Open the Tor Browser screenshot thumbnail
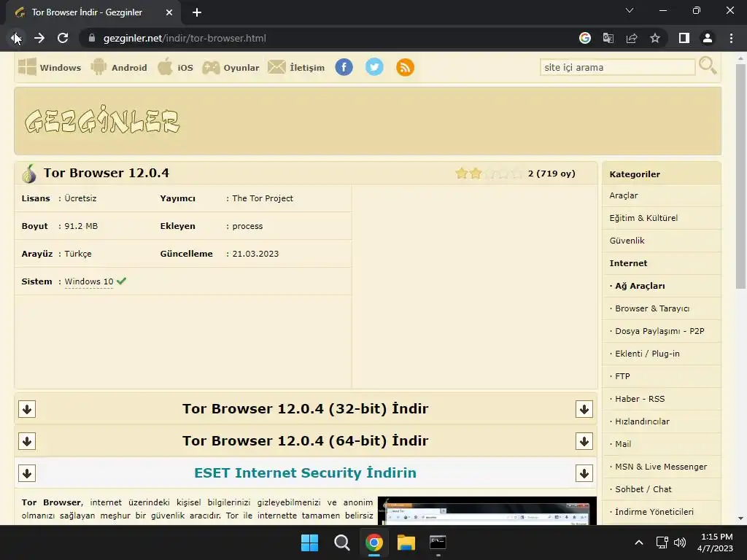Screen dimensions: 747x560 coord(487,511)
